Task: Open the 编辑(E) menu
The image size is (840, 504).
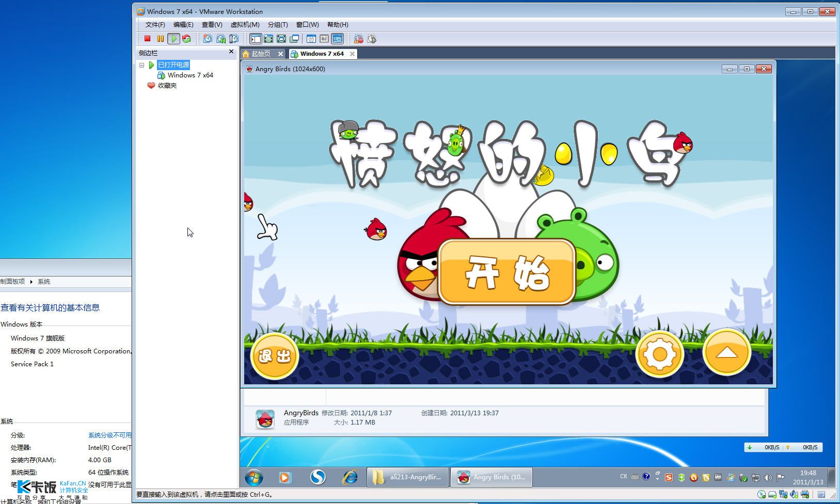Action: (x=183, y=25)
